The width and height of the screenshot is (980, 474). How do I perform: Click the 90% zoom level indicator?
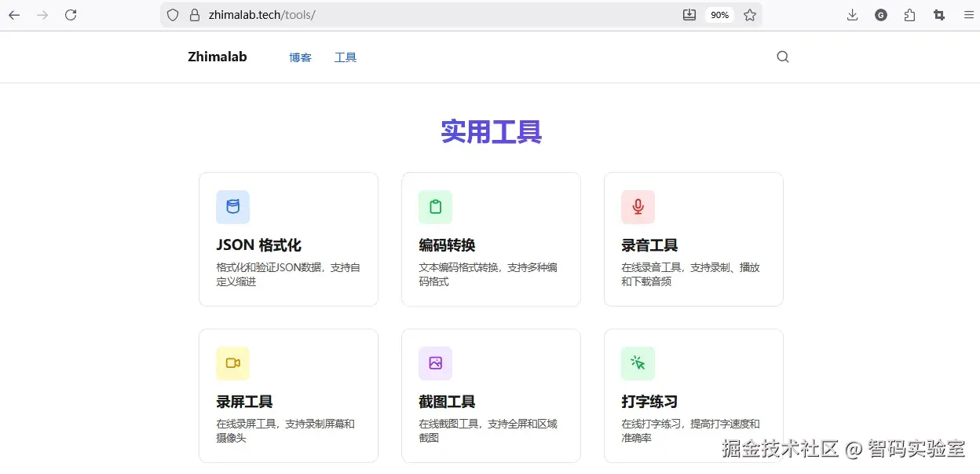click(719, 14)
